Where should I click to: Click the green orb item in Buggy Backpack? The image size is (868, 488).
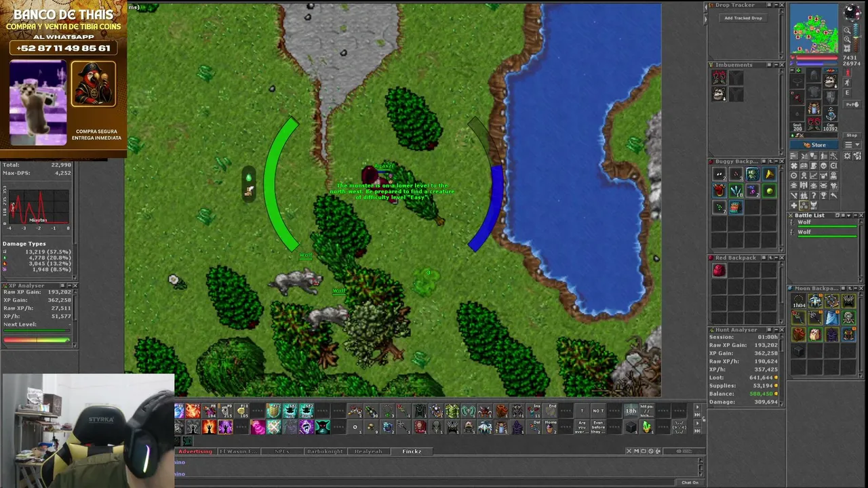click(x=769, y=191)
